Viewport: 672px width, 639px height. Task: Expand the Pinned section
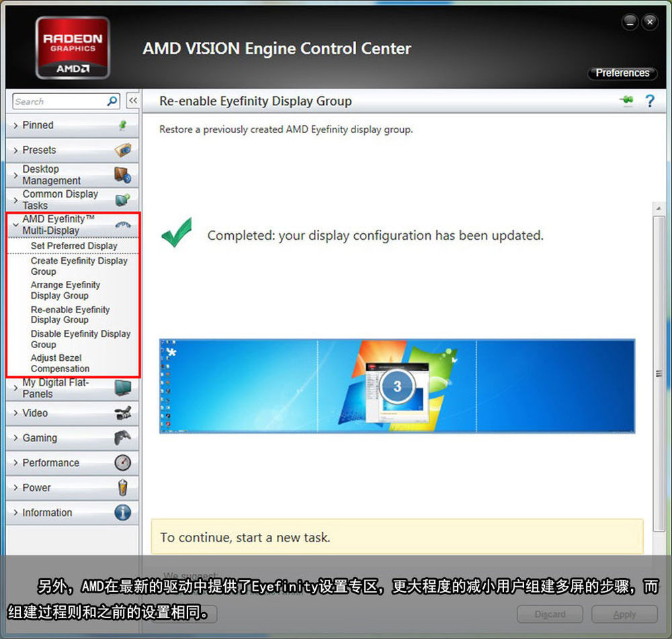[x=72, y=125]
